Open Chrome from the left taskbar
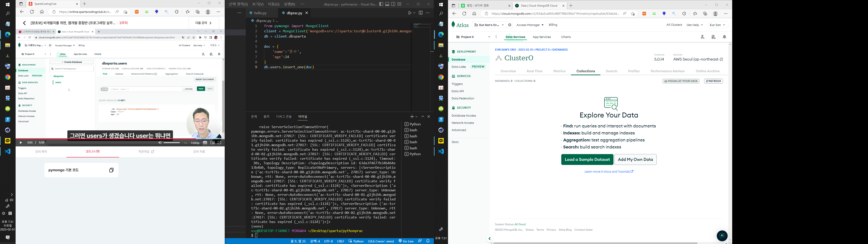 pos(7,77)
